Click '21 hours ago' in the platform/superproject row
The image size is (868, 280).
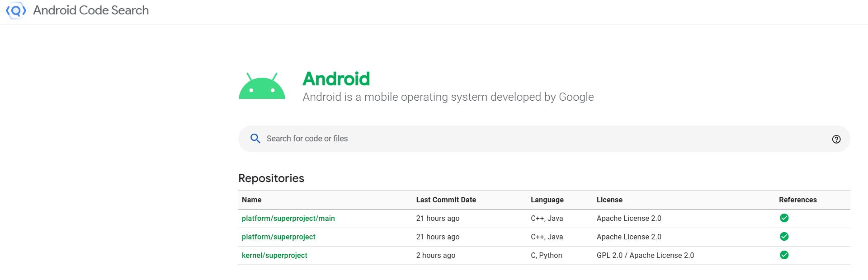pyautogui.click(x=438, y=237)
